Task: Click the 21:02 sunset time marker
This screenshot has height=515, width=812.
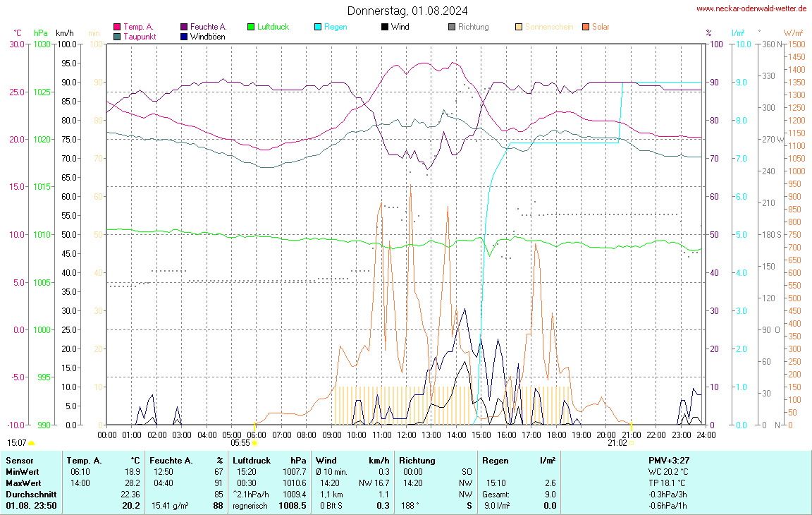Action: (x=617, y=443)
